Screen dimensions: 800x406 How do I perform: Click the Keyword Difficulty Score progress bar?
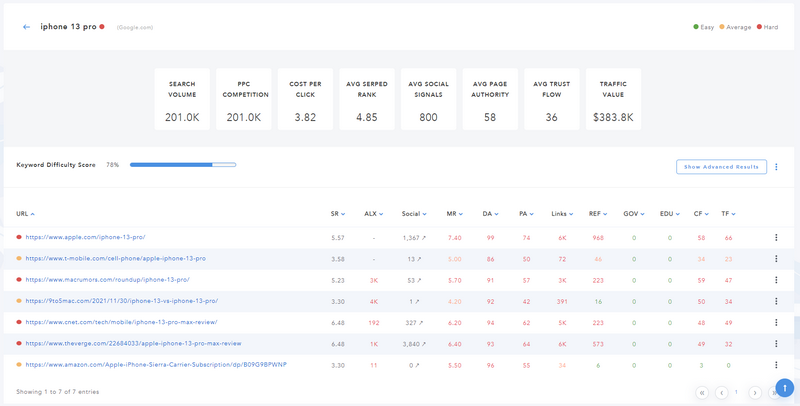pos(183,165)
